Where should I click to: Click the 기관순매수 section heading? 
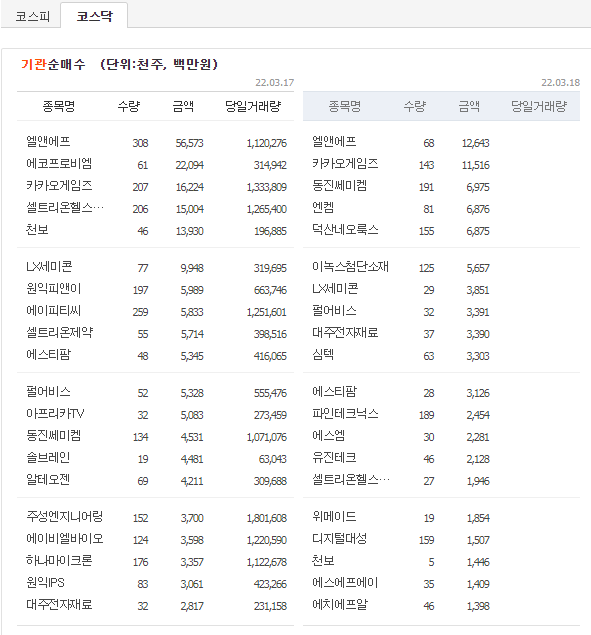coord(53,64)
